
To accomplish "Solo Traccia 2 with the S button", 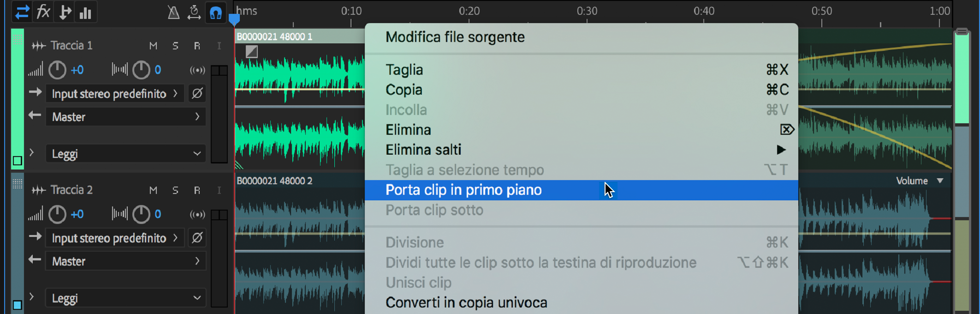I will [x=175, y=190].
